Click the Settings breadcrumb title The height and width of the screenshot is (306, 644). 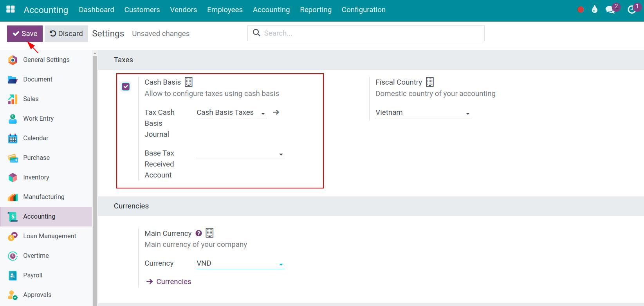[x=108, y=34]
